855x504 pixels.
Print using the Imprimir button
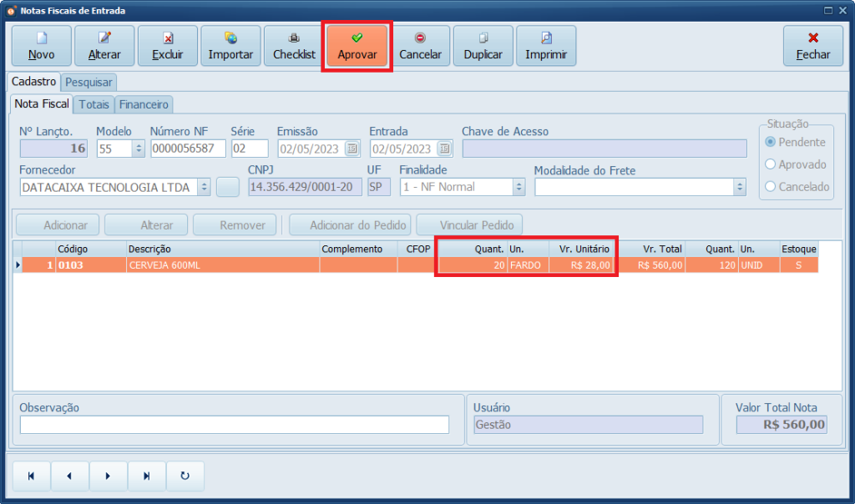pos(546,46)
